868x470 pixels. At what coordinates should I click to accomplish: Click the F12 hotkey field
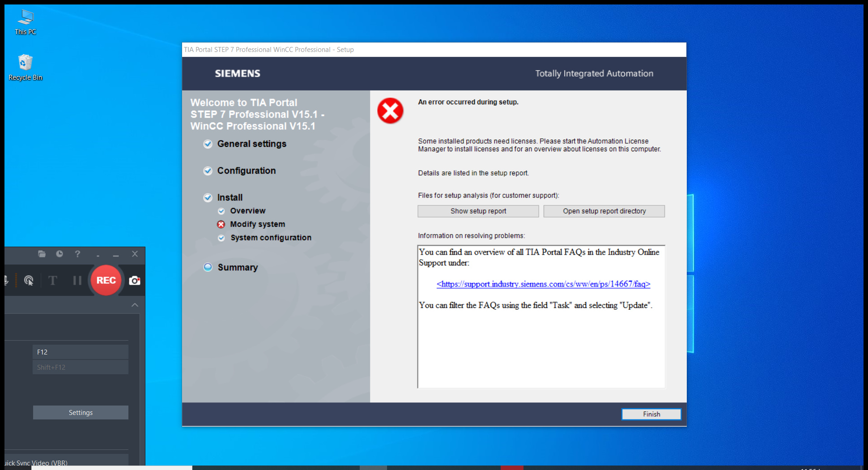(81, 352)
